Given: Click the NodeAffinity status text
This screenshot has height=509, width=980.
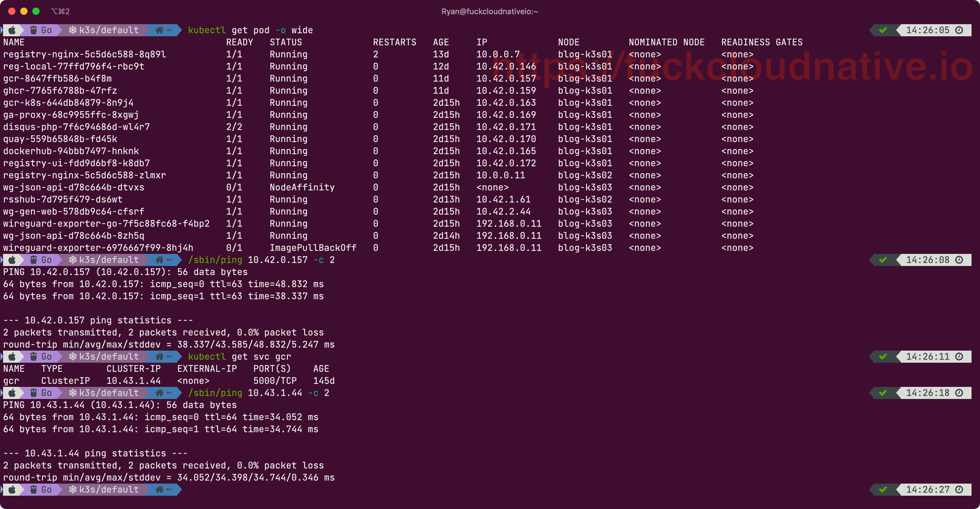Looking at the screenshot, I should (302, 187).
